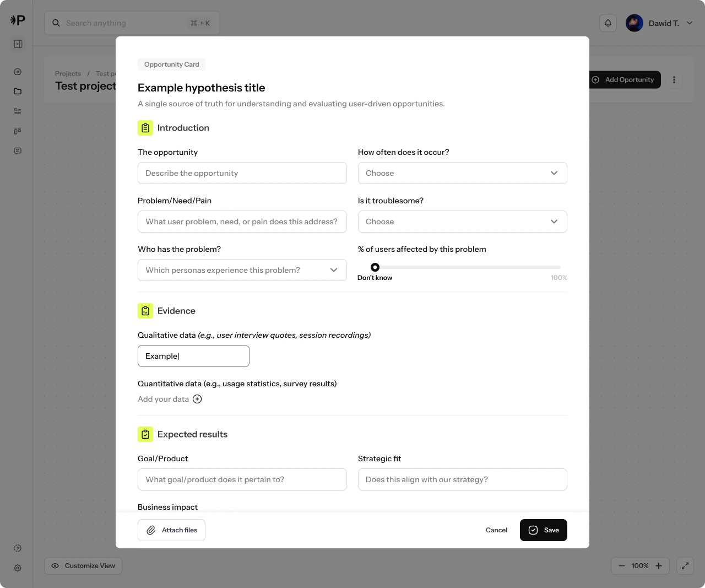Image resolution: width=705 pixels, height=588 pixels.
Task: Open the Dawid T. account menu
Action: coord(659,23)
